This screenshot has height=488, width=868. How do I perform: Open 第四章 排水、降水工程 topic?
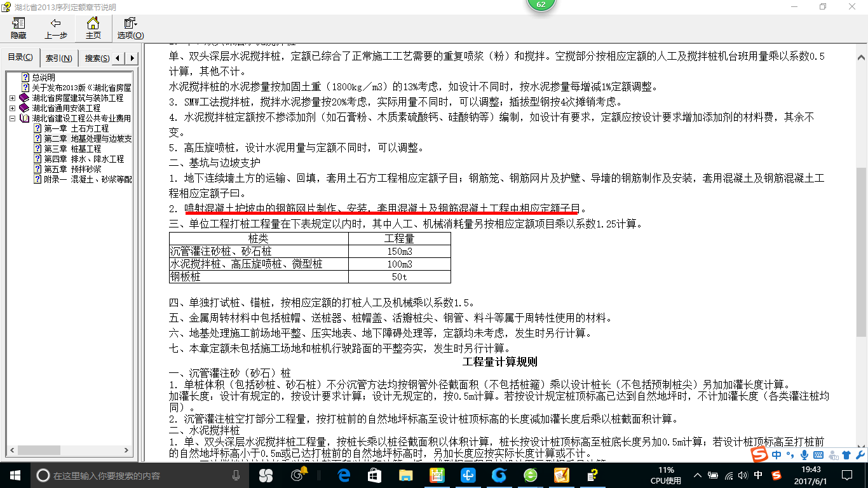pyautogui.click(x=84, y=159)
